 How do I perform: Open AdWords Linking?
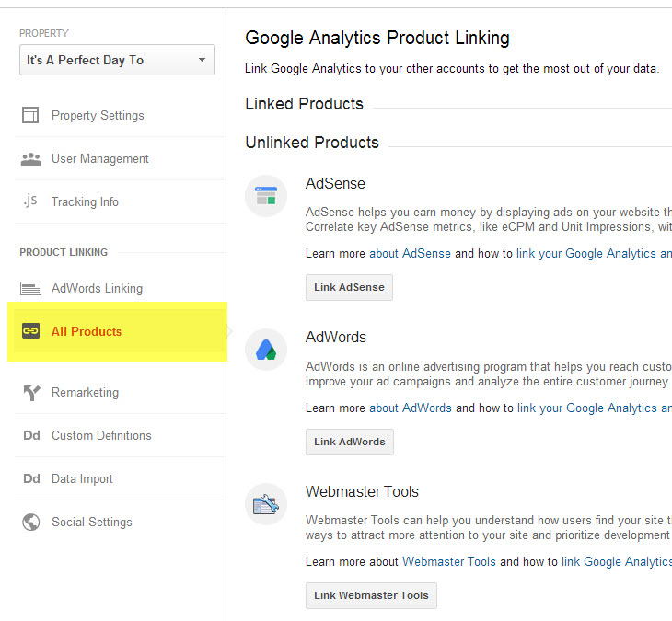[97, 288]
